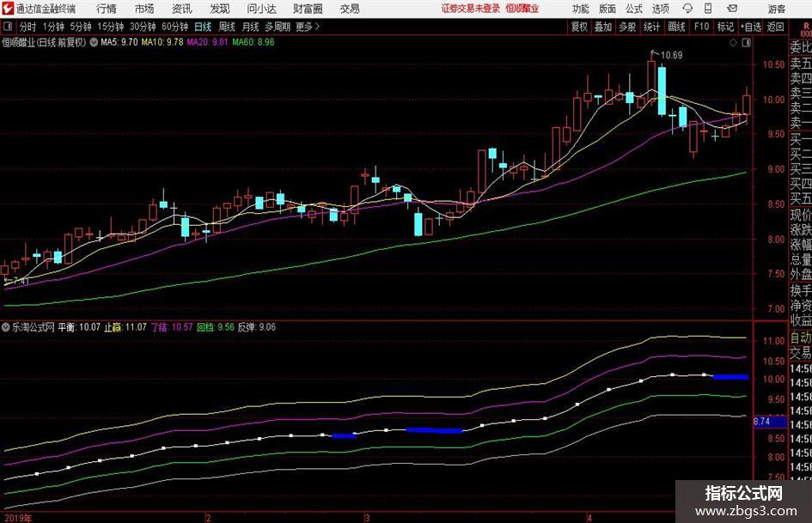This screenshot has width=812, height=523.
Task: Open the 公式 menu
Action: click(x=634, y=9)
